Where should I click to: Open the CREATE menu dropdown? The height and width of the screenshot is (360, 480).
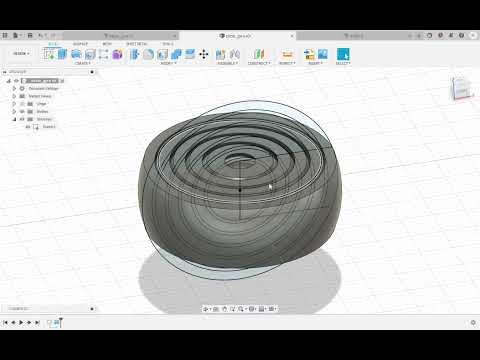point(83,63)
